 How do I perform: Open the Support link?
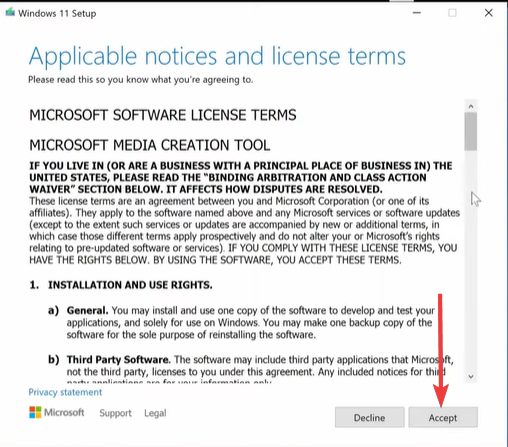115,413
